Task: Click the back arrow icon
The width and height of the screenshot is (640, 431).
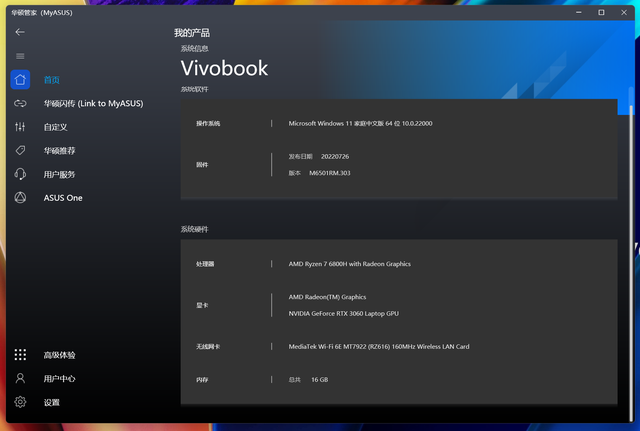Action: pyautogui.click(x=20, y=32)
